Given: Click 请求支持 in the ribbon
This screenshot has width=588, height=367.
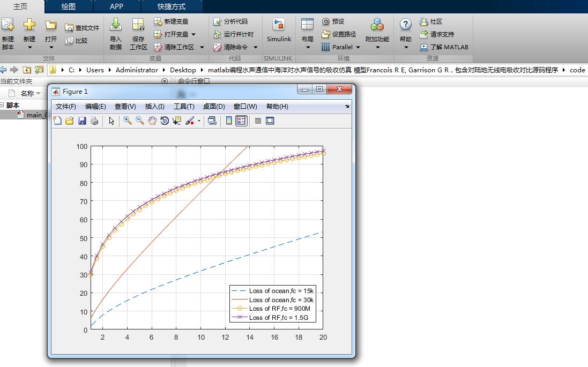Looking at the screenshot, I should pyautogui.click(x=437, y=34).
